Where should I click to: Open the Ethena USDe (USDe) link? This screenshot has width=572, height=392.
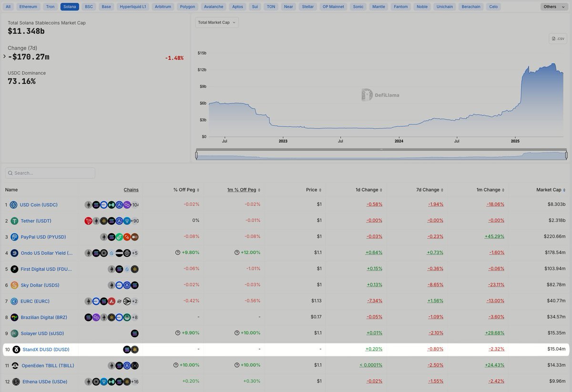click(44, 382)
